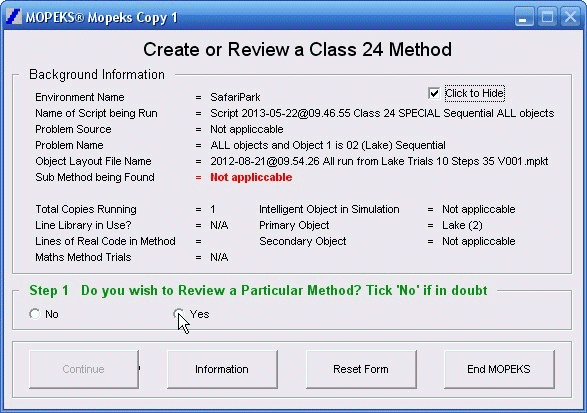Click the Create or Review heading
Screen dimensions: 587x413
[x=298, y=50]
